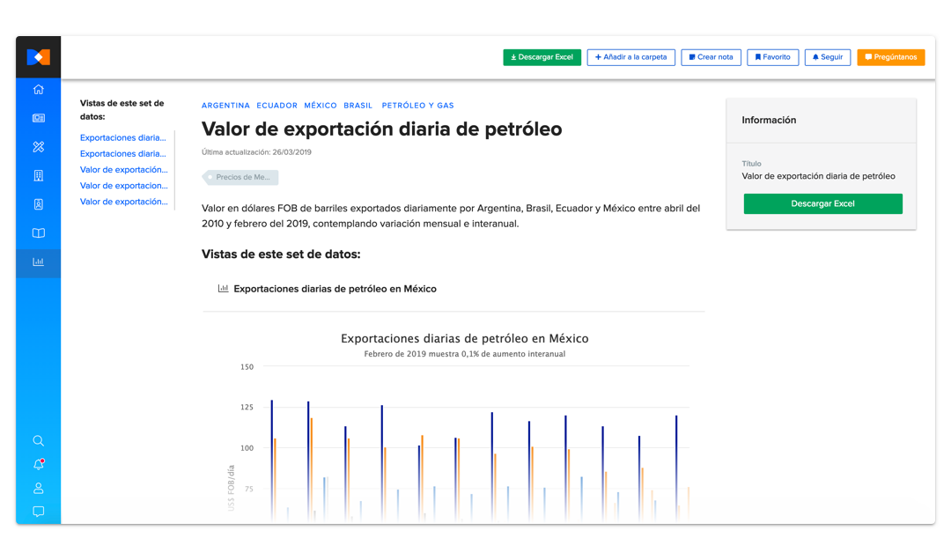
Task: Click the green Descargar Excel toolbar button
Action: coord(542,57)
